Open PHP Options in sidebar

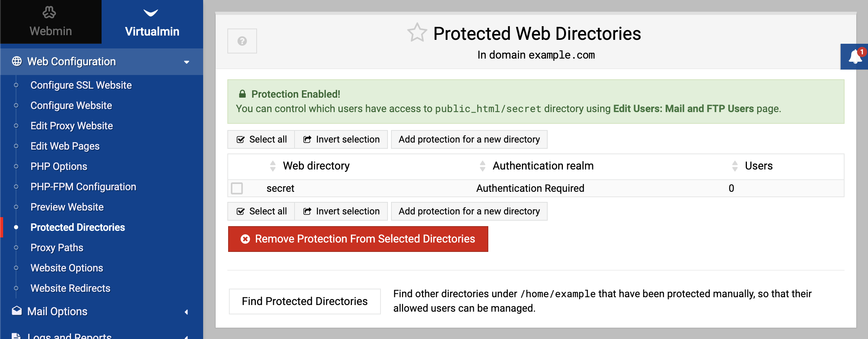click(x=59, y=166)
